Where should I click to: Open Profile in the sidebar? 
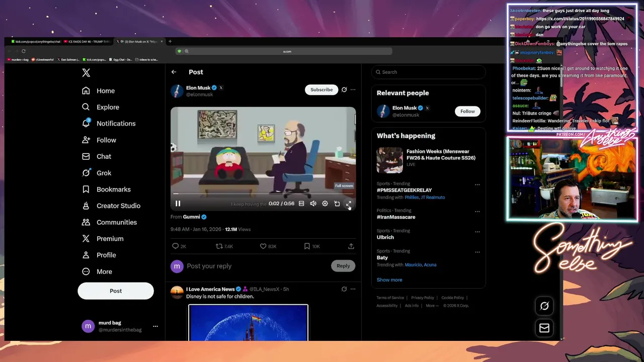[99, 255]
